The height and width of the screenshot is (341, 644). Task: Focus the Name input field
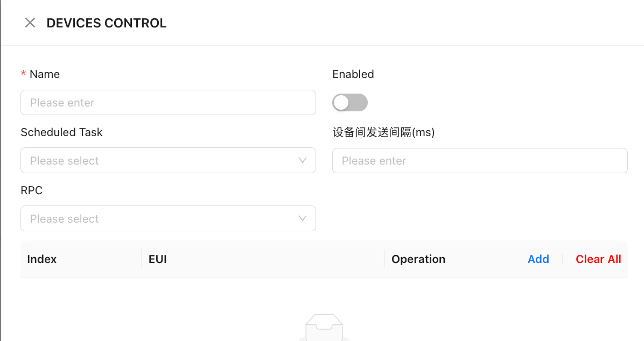[x=168, y=102]
